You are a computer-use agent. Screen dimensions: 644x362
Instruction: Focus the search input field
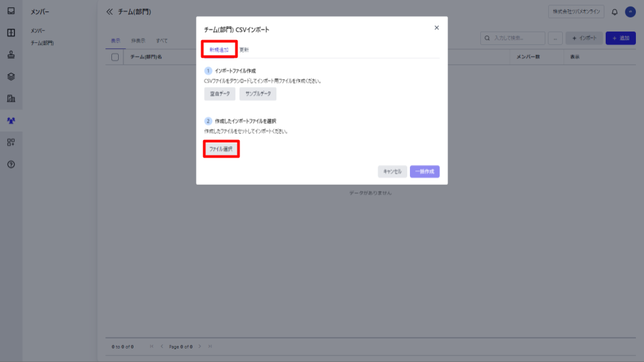tap(513, 38)
